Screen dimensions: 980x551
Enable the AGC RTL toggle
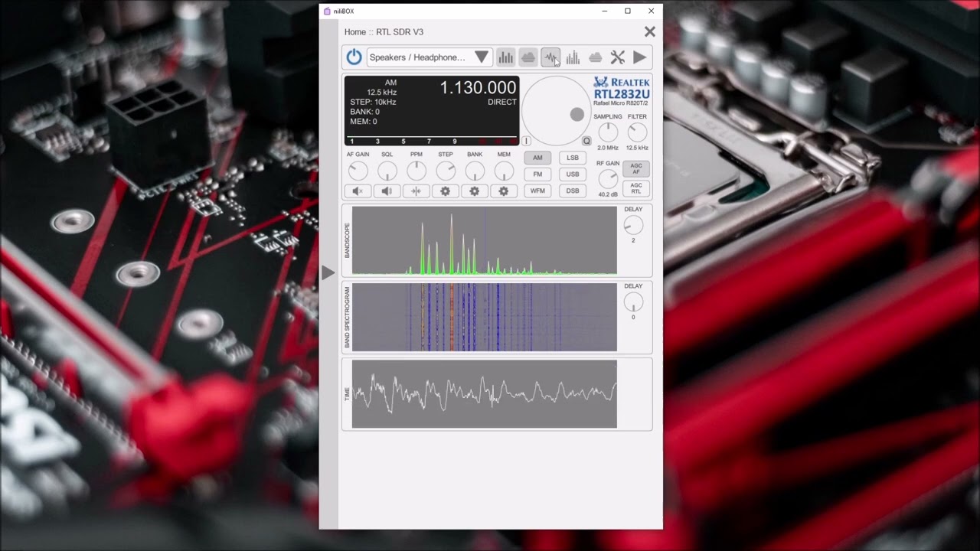[x=636, y=188]
